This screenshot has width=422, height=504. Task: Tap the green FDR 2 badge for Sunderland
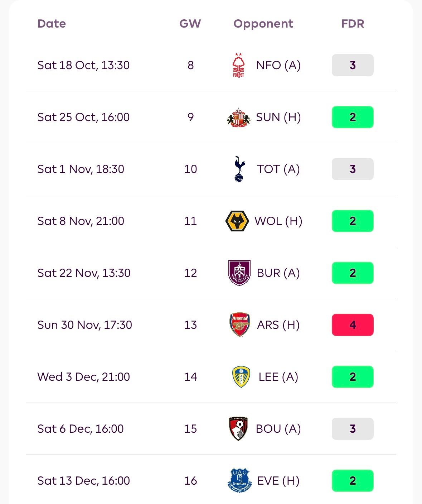pyautogui.click(x=353, y=117)
